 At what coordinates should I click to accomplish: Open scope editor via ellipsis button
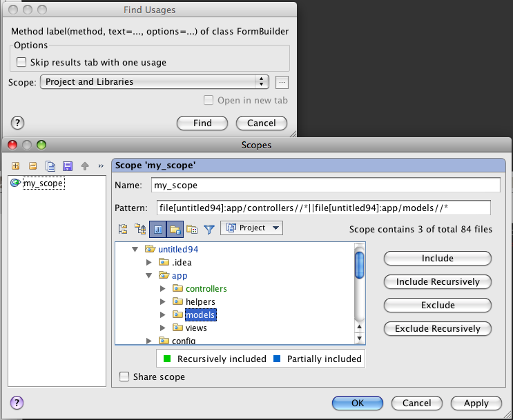(282, 82)
